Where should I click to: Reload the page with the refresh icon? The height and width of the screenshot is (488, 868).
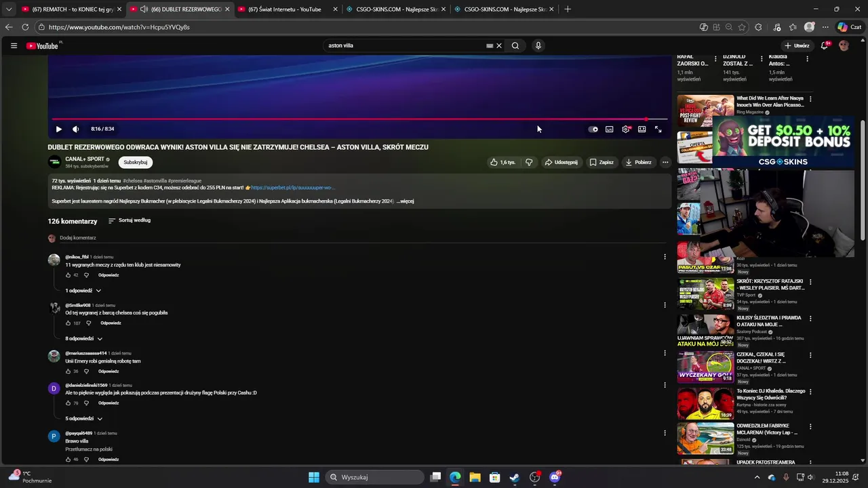pos(25,27)
